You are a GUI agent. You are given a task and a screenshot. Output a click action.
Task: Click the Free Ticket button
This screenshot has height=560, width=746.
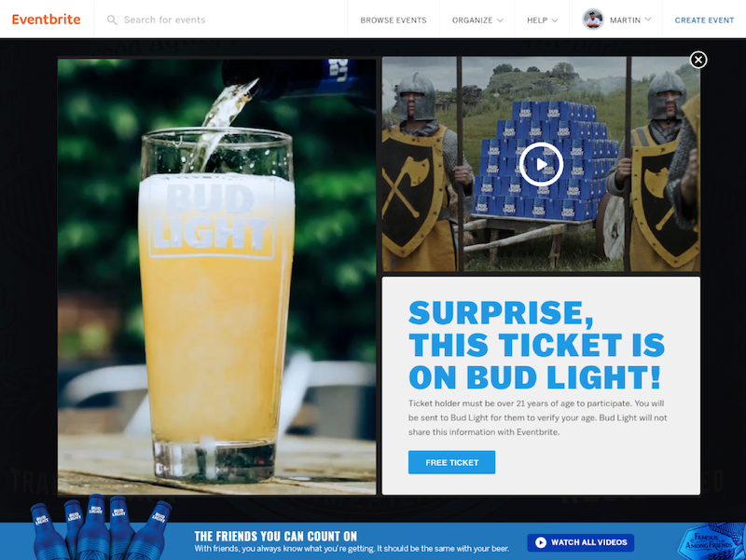point(451,462)
